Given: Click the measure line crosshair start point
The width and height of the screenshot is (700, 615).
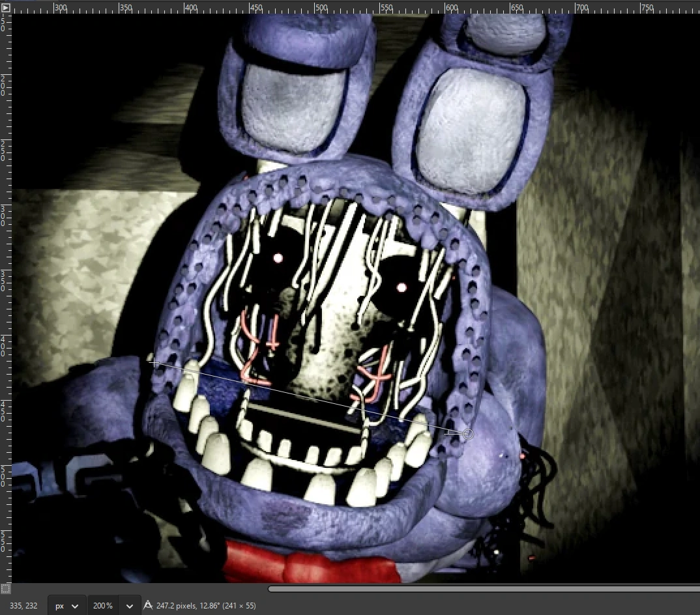Looking at the screenshot, I should click(154, 364).
